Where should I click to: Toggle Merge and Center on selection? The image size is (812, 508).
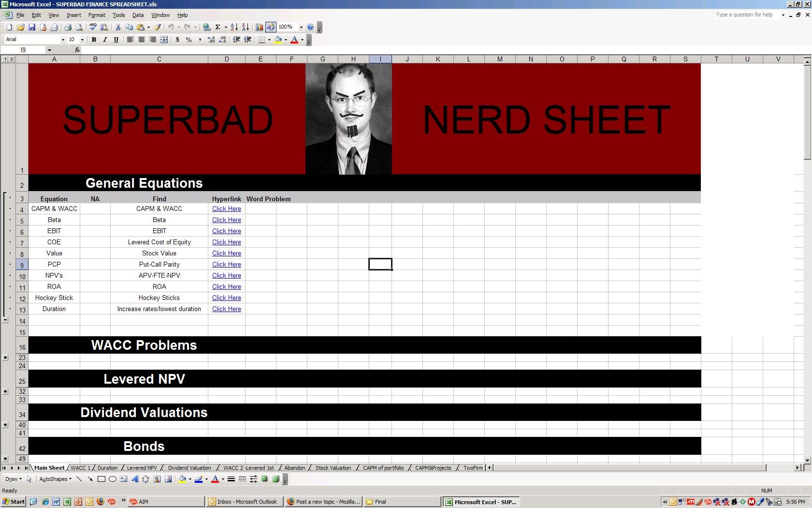(164, 40)
